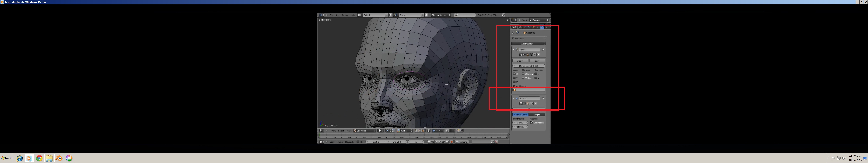This screenshot has height=163, width=868.
Task: Click the OpenGL render camera icon
Action: pyautogui.click(x=458, y=131)
